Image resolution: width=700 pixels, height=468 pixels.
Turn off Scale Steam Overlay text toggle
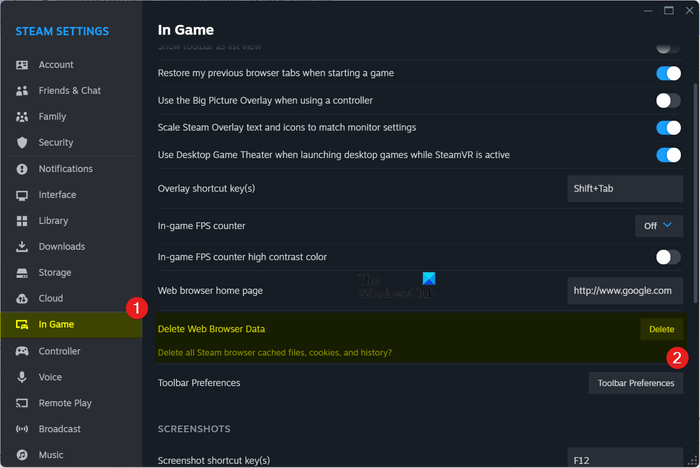tap(667, 128)
